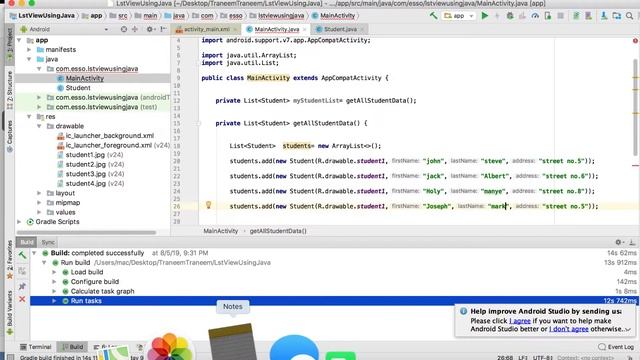Click the getAllStudentData() breadcrumb below the editor

pyautogui.click(x=278, y=231)
